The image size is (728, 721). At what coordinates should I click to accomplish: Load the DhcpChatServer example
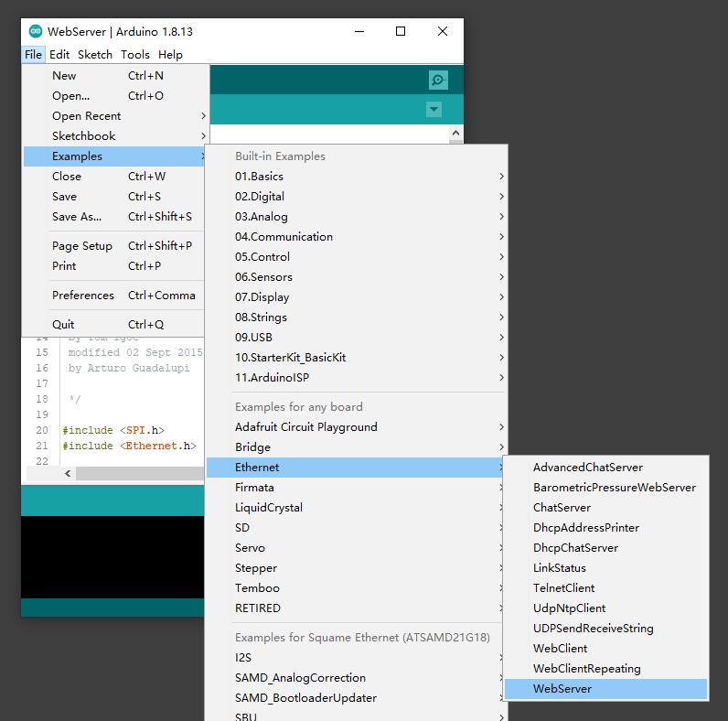click(x=605, y=548)
